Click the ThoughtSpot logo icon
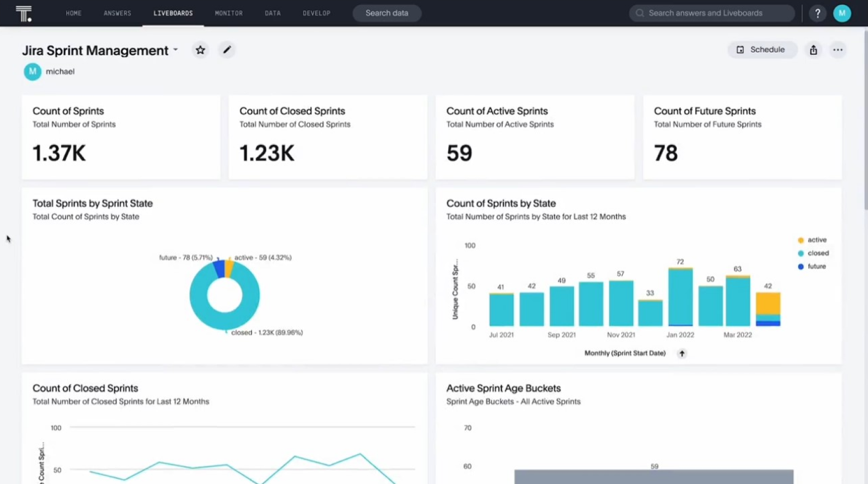The height and width of the screenshot is (484, 868). click(x=25, y=13)
